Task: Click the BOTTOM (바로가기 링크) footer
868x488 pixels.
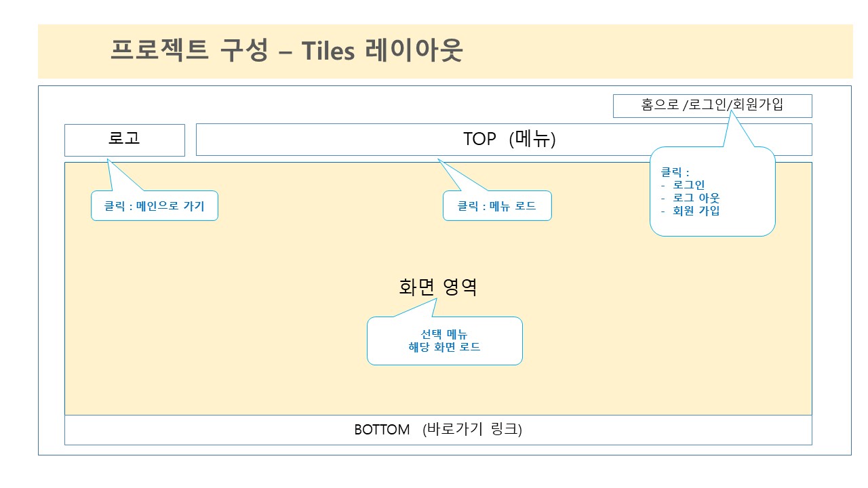Action: (x=438, y=430)
